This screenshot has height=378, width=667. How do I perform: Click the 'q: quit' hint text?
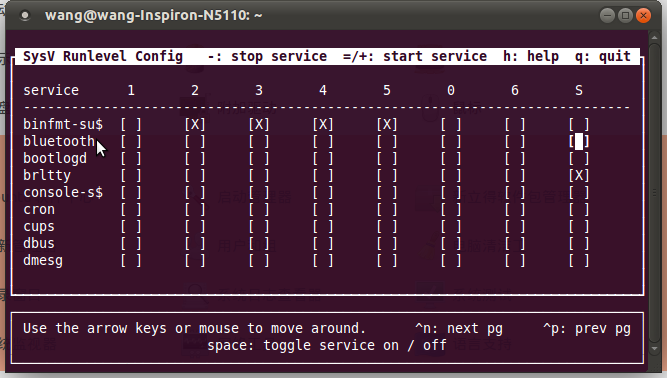pyautogui.click(x=603, y=57)
